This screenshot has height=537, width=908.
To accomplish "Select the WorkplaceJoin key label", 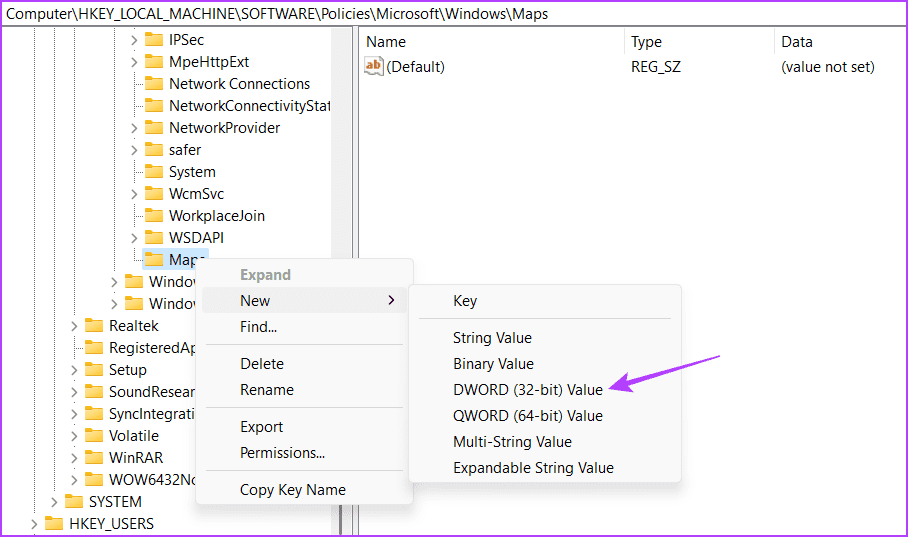I will coord(217,216).
